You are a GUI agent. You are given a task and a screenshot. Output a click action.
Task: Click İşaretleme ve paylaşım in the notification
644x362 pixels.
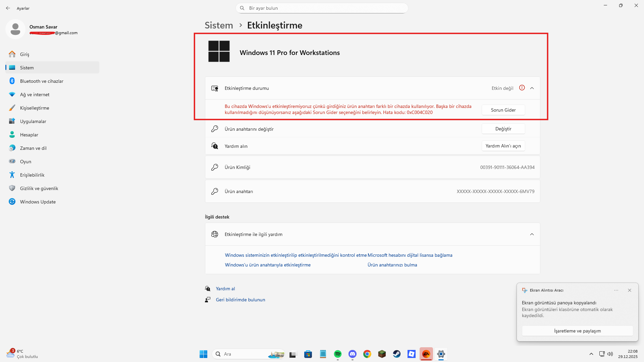click(x=577, y=331)
